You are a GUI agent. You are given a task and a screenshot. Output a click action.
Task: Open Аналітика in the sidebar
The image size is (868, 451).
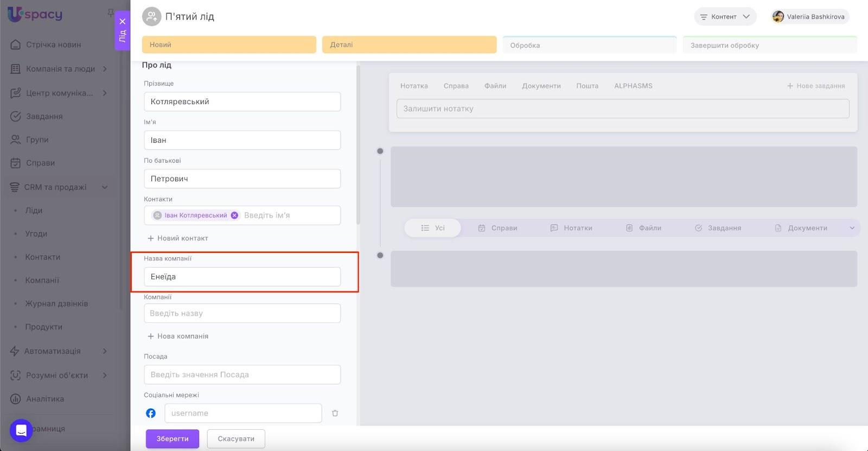(44, 399)
